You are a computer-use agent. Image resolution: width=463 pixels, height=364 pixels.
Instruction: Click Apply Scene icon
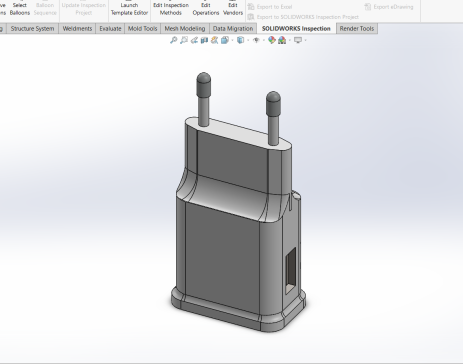282,40
